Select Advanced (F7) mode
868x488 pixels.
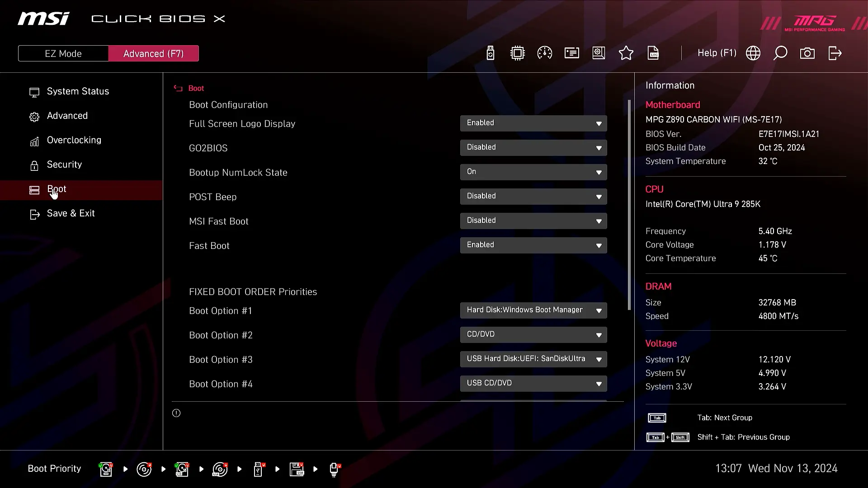(154, 53)
